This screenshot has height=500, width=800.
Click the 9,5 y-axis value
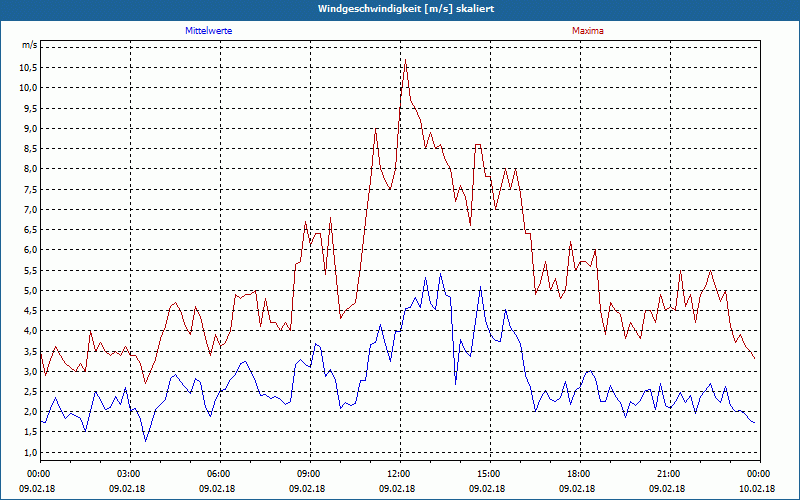click(30, 108)
